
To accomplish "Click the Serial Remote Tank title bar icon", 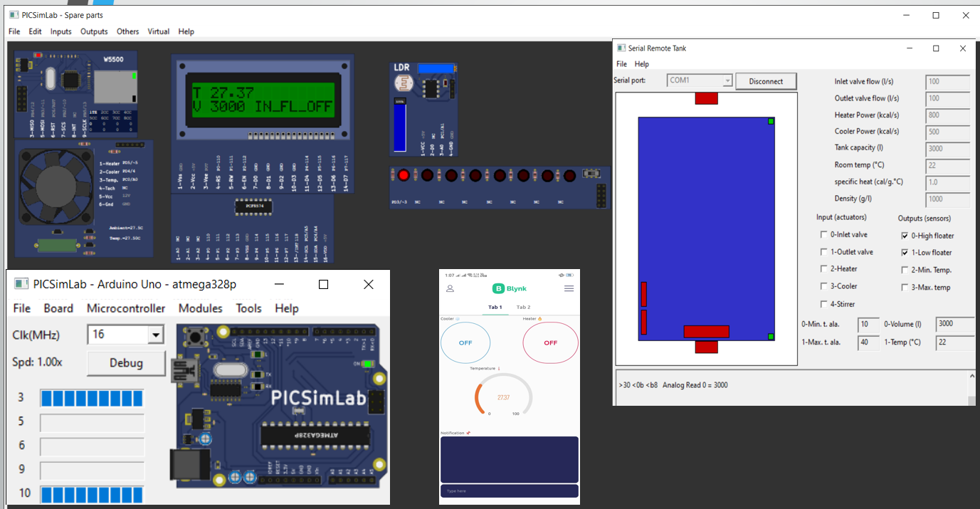I will (621, 48).
